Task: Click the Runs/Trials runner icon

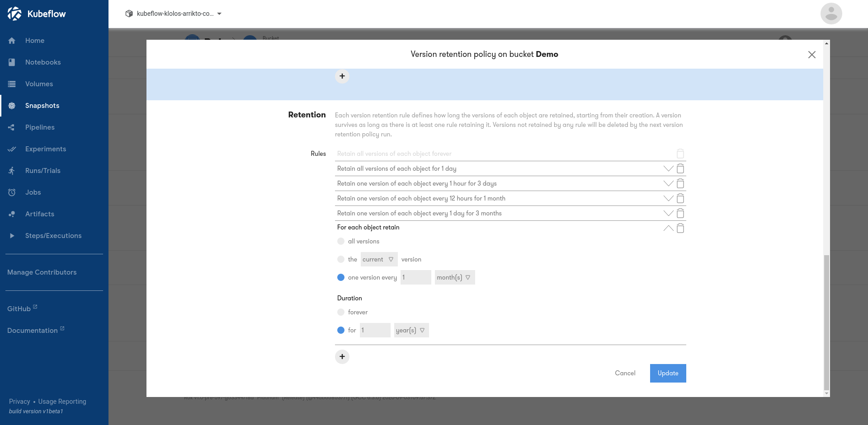Action: tap(12, 171)
